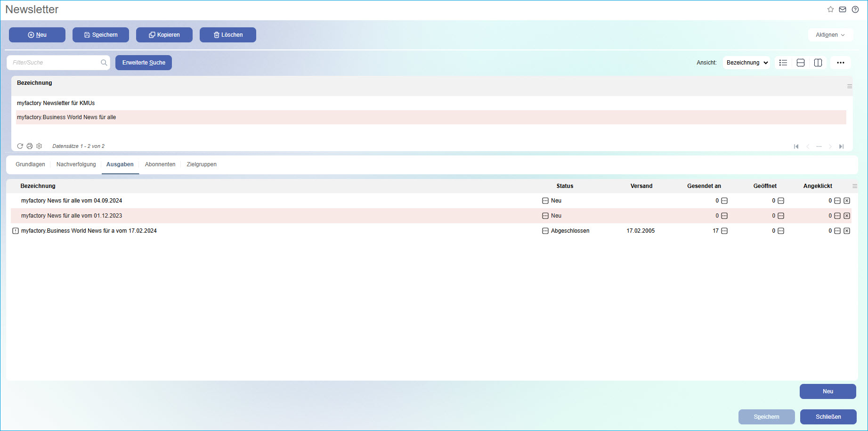Click the warning icon beside the 17.02.2024 issue
This screenshot has width=868, height=431.
(16, 231)
